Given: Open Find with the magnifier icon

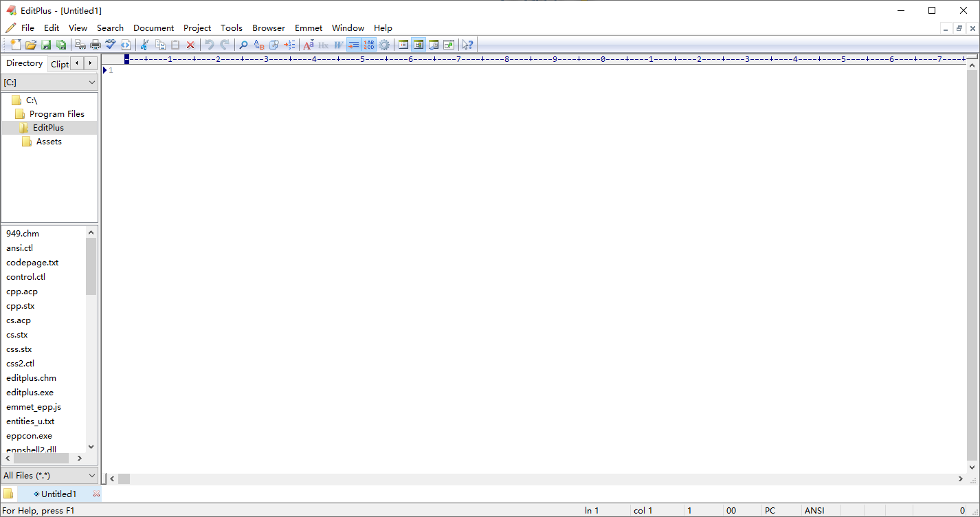Looking at the screenshot, I should [x=243, y=45].
